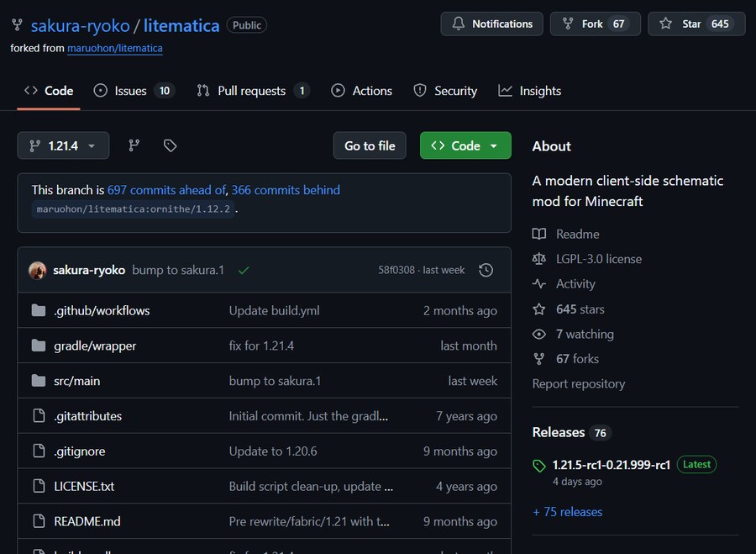The width and height of the screenshot is (756, 554).
Task: Click the branches icon next to branch selector
Action: point(134,145)
